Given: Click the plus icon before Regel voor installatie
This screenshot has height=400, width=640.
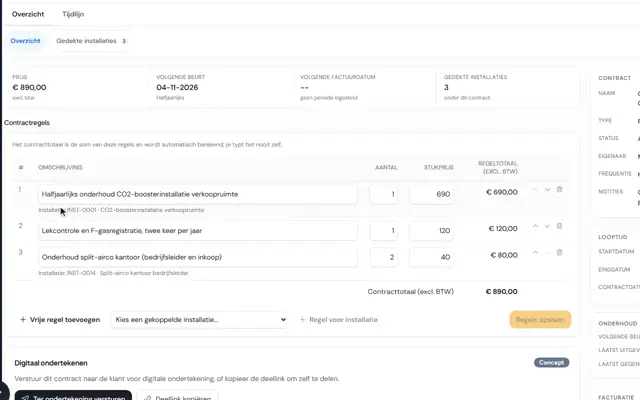Looking at the screenshot, I should tap(302, 320).
